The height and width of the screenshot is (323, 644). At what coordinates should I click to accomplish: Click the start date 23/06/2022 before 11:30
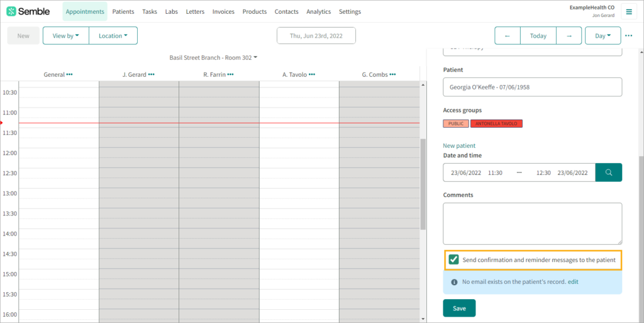coord(466,173)
